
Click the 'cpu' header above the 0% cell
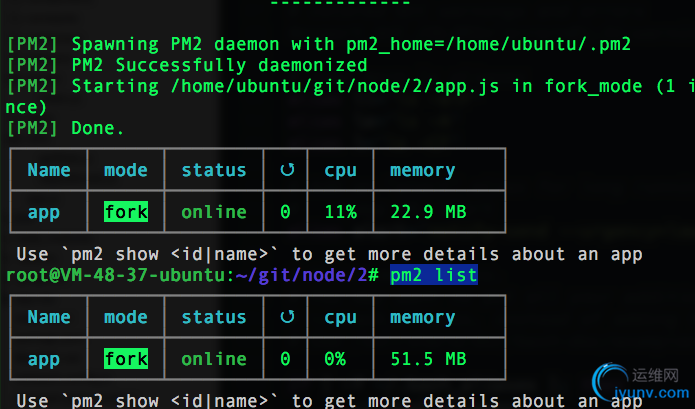click(x=340, y=318)
